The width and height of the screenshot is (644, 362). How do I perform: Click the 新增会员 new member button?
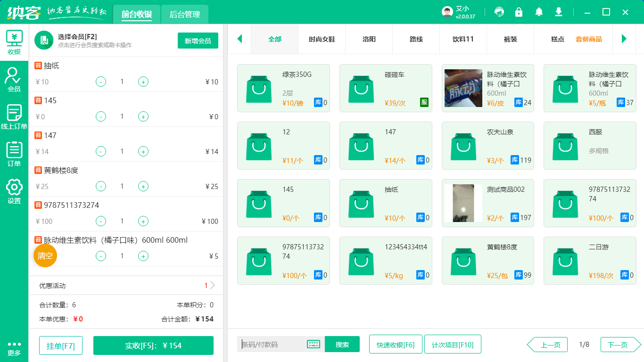tap(198, 41)
